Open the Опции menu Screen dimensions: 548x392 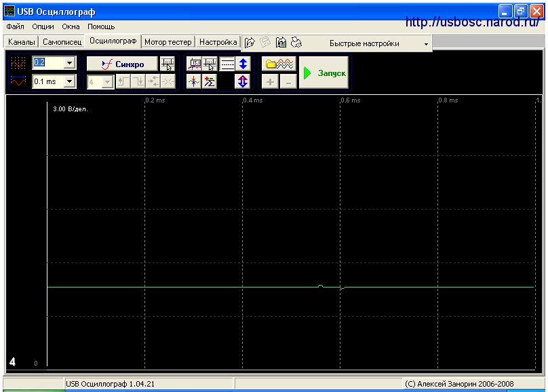[43, 26]
